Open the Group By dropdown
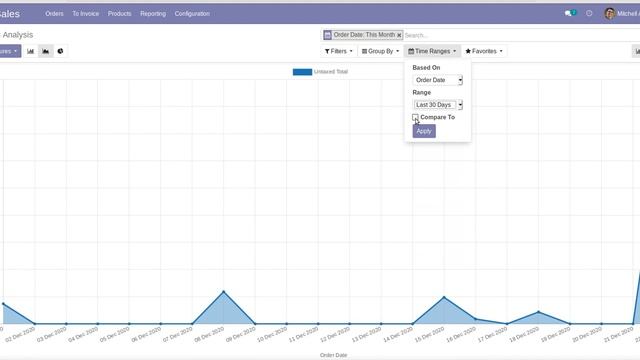Screen dimensions: 640x360 tap(380, 51)
